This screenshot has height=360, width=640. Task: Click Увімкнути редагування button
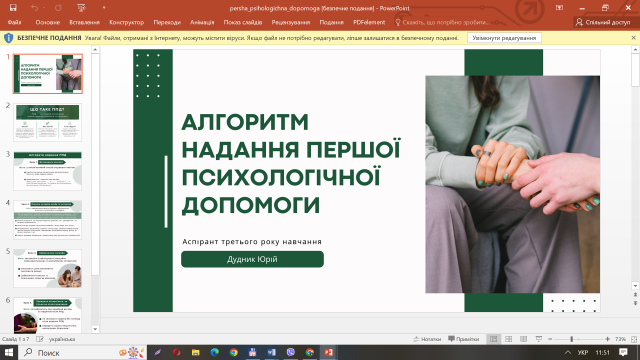point(504,38)
